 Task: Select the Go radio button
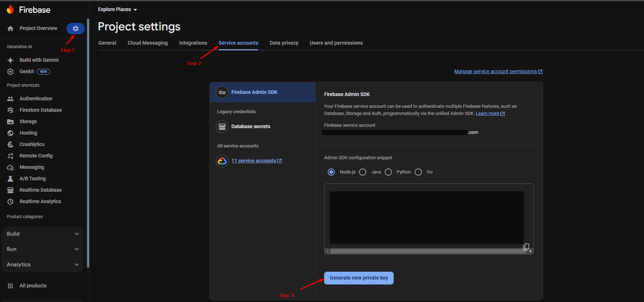tap(418, 172)
